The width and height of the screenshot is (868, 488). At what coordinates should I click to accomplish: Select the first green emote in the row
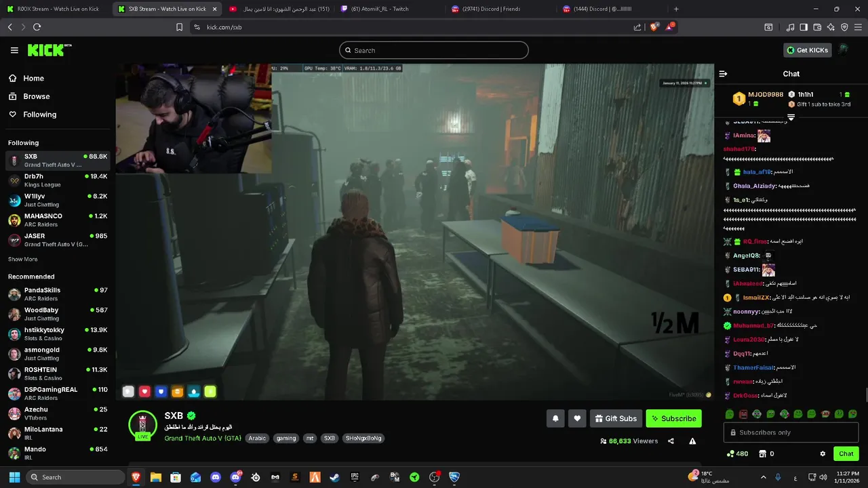click(x=730, y=414)
